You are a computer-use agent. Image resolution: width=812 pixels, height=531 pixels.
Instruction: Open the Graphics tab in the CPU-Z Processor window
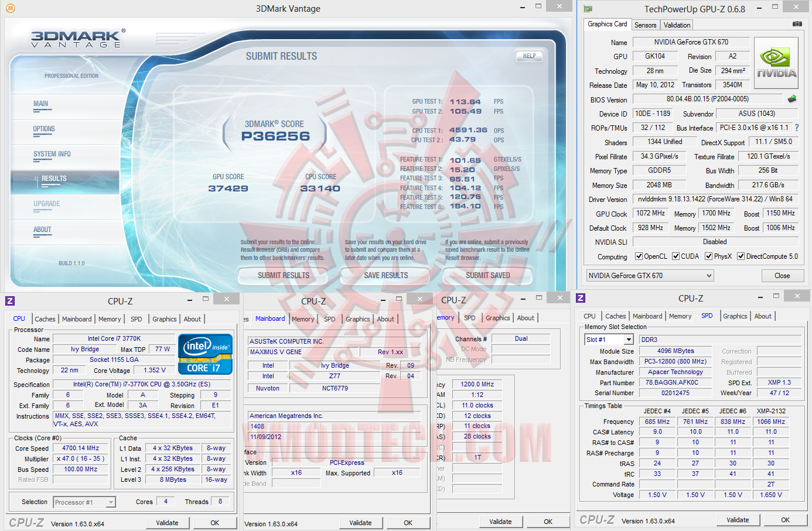click(x=165, y=319)
